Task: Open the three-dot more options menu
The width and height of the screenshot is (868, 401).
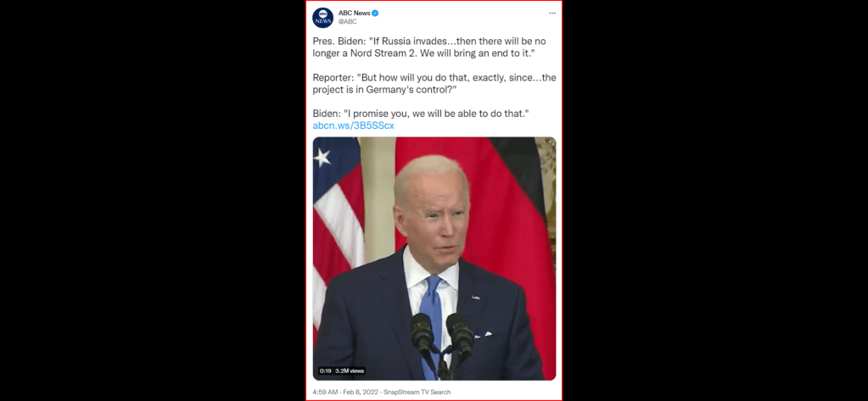Action: click(552, 13)
